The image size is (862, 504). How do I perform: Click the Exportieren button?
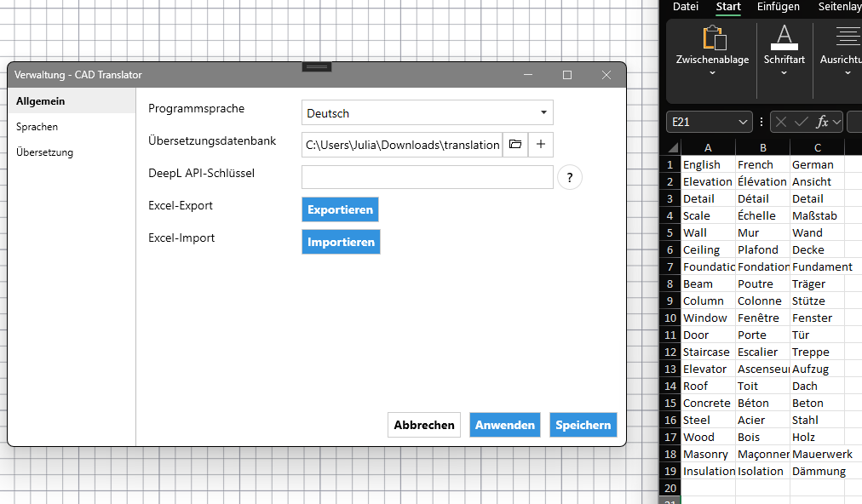tap(341, 209)
